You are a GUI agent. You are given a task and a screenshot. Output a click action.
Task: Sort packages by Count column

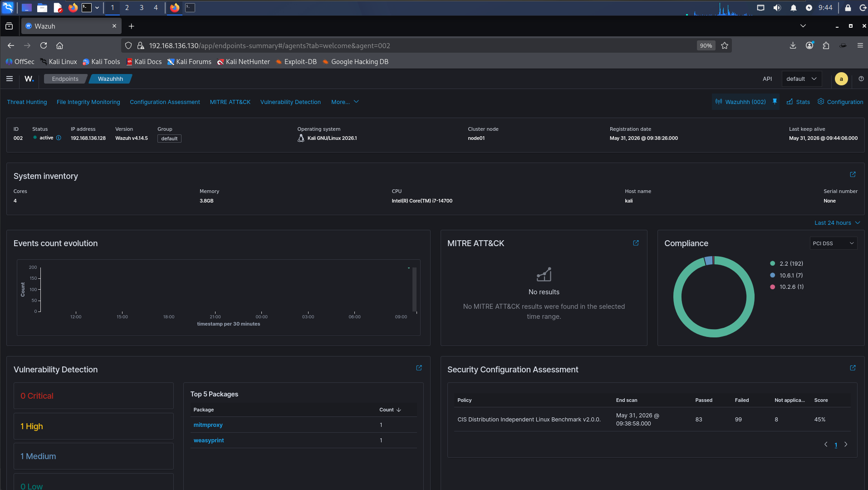point(390,410)
